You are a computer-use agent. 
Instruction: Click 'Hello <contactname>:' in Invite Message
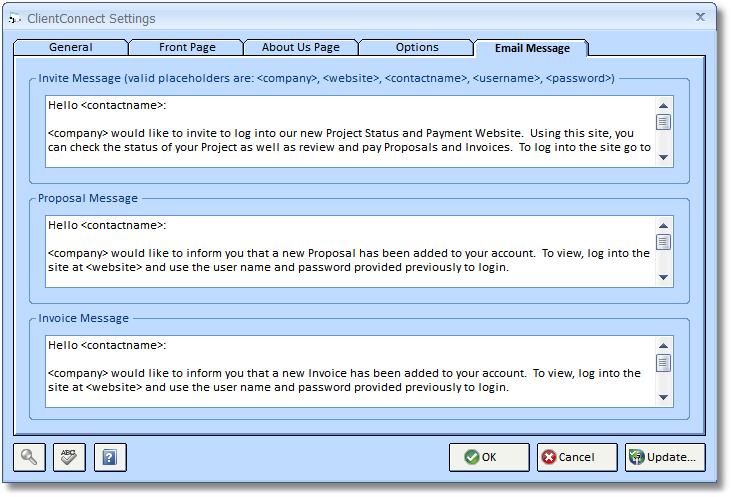coord(107,105)
